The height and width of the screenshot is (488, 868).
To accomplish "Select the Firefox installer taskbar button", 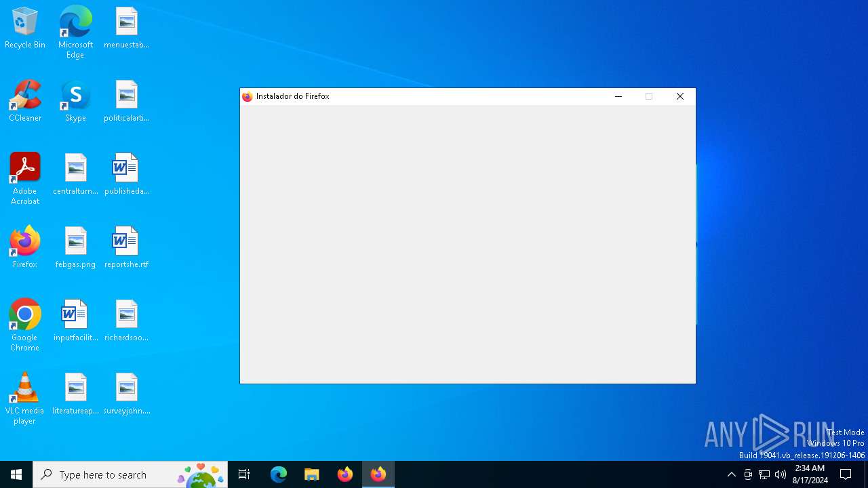I will tap(378, 474).
